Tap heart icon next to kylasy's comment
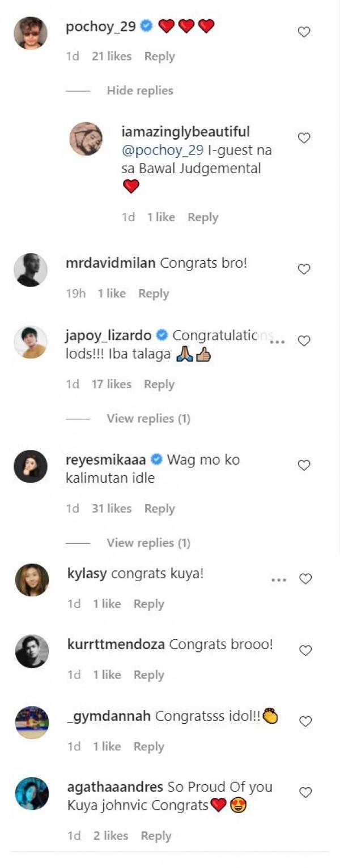This screenshot has height=868, width=340. tap(305, 579)
